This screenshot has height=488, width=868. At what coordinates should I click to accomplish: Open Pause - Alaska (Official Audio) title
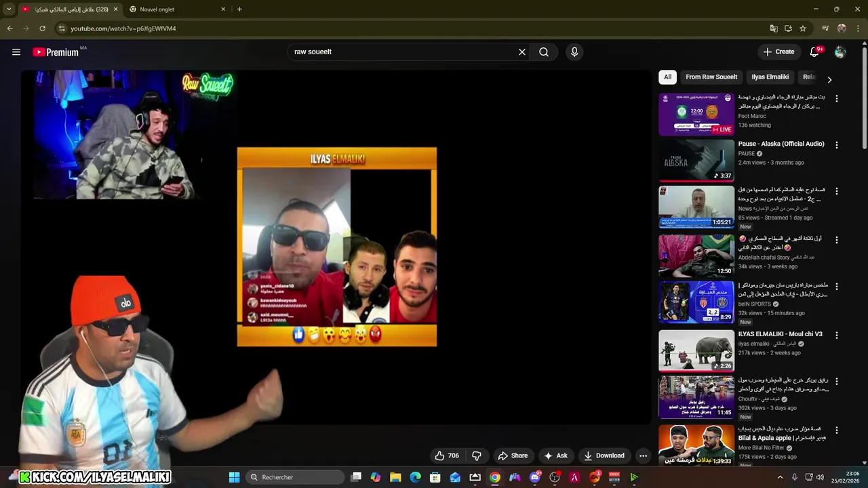pyautogui.click(x=781, y=144)
